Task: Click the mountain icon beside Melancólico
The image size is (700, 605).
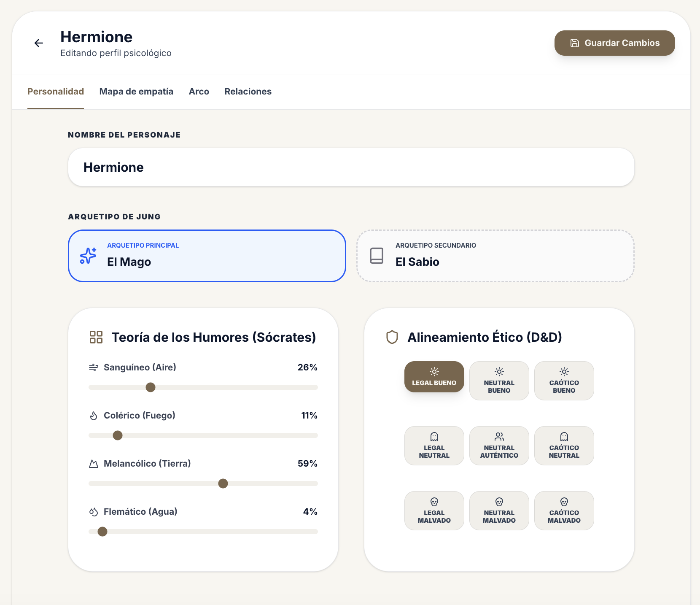Action: click(x=94, y=463)
